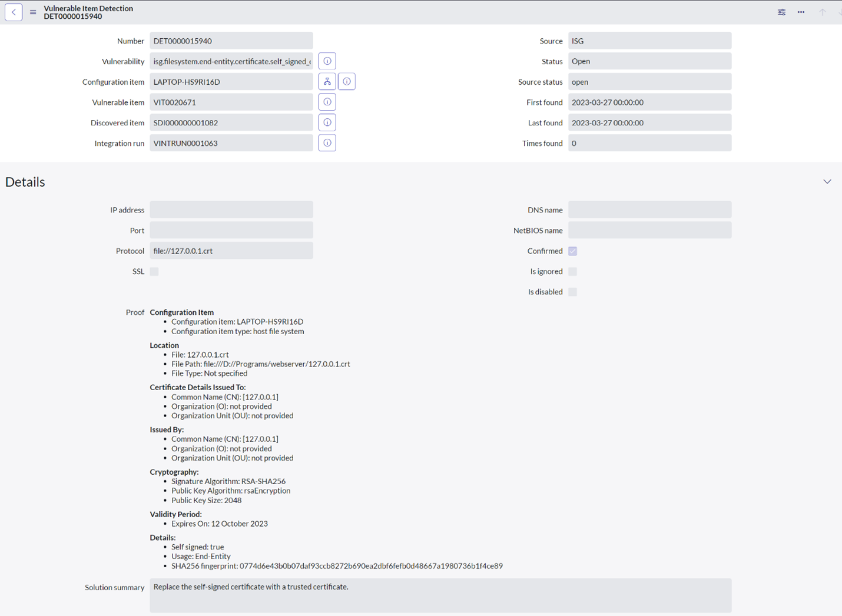This screenshot has height=616, width=842.
Task: Click the Solution summary text area
Action: point(440,594)
